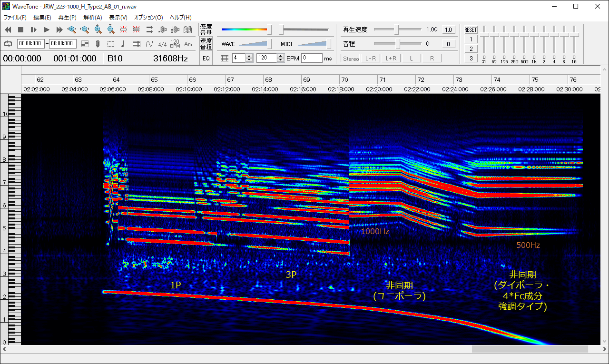The width and height of the screenshot is (609, 364).
Task: Switch to the 感度/音量 tab
Action: click(206, 30)
